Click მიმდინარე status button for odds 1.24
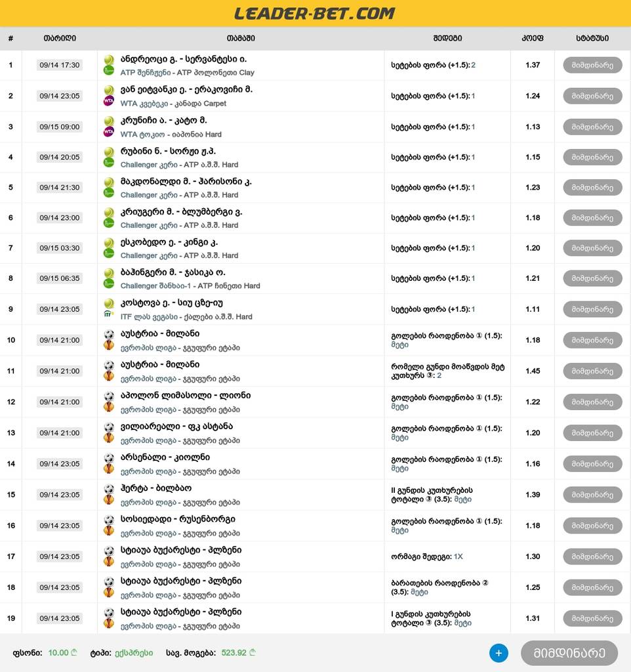 click(x=592, y=96)
